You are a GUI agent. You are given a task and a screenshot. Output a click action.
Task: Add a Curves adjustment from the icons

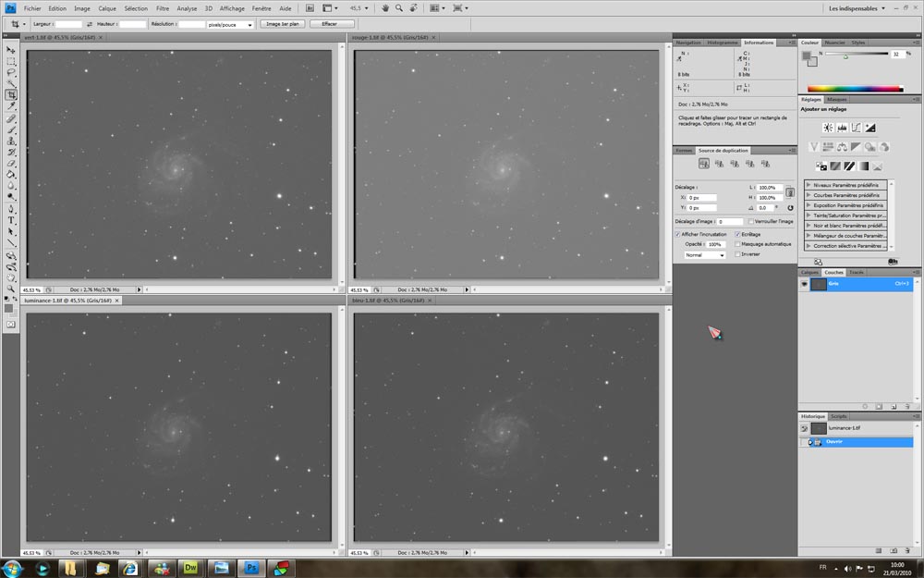point(857,128)
